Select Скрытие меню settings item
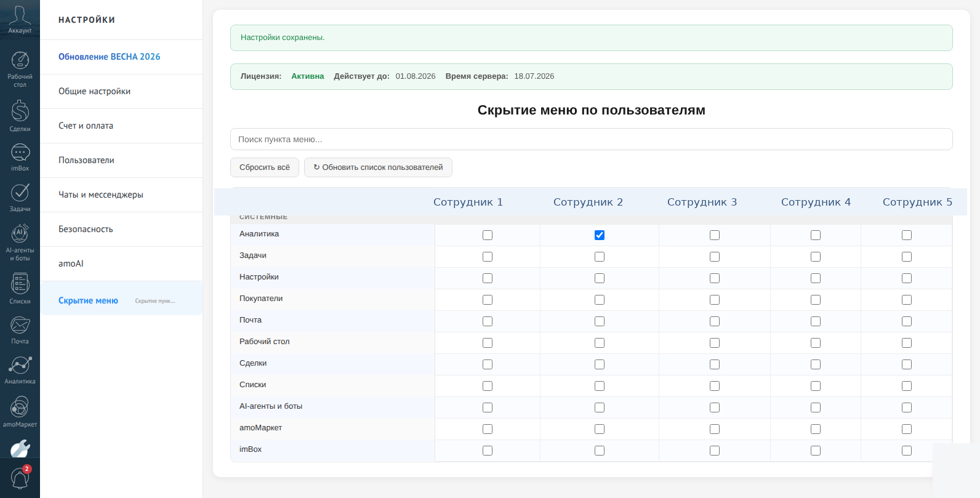This screenshot has width=980, height=498. [x=121, y=299]
